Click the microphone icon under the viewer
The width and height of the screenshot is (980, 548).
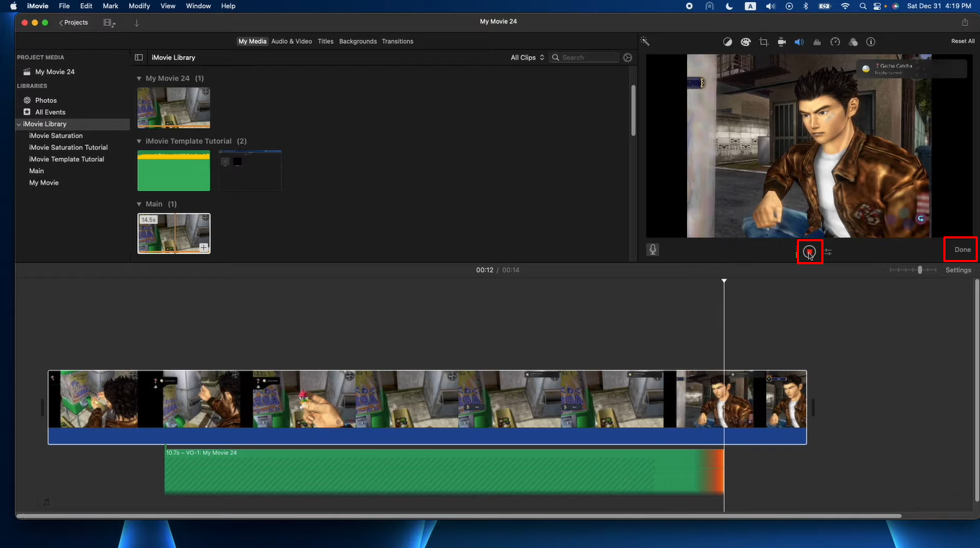tap(653, 249)
